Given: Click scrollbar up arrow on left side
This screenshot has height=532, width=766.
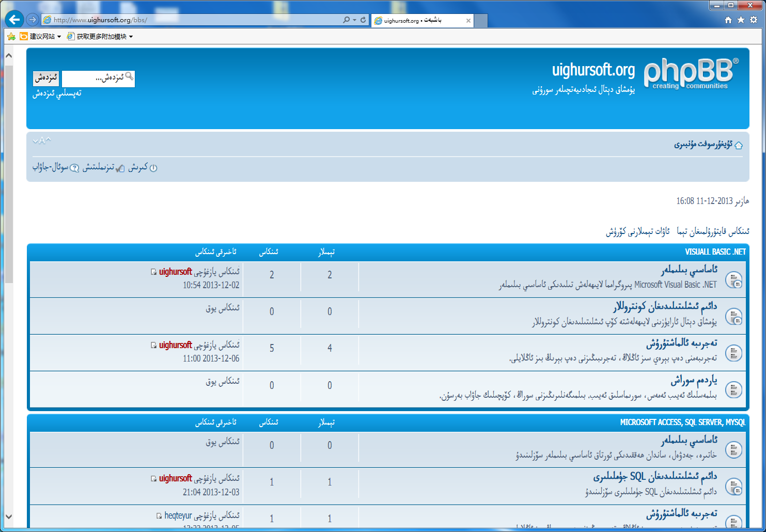Looking at the screenshot, I should tap(9, 55).
